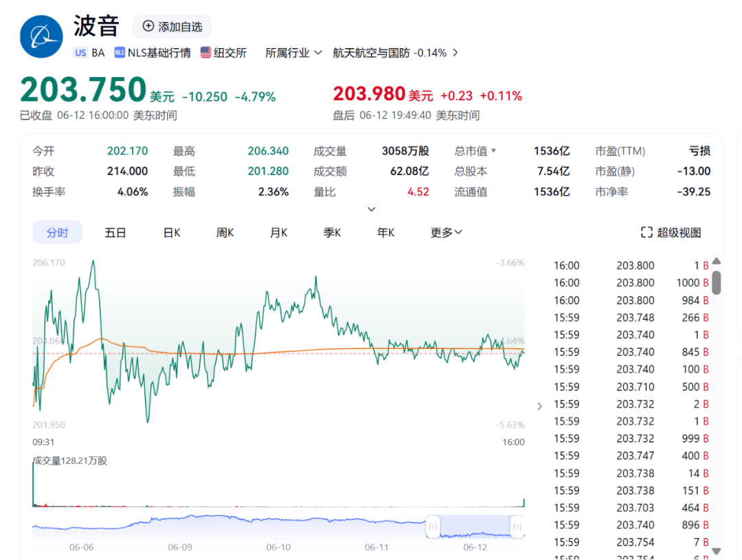742x560 pixels.
Task: Click the 市盈(静) value -13.00
Action: [x=694, y=171]
